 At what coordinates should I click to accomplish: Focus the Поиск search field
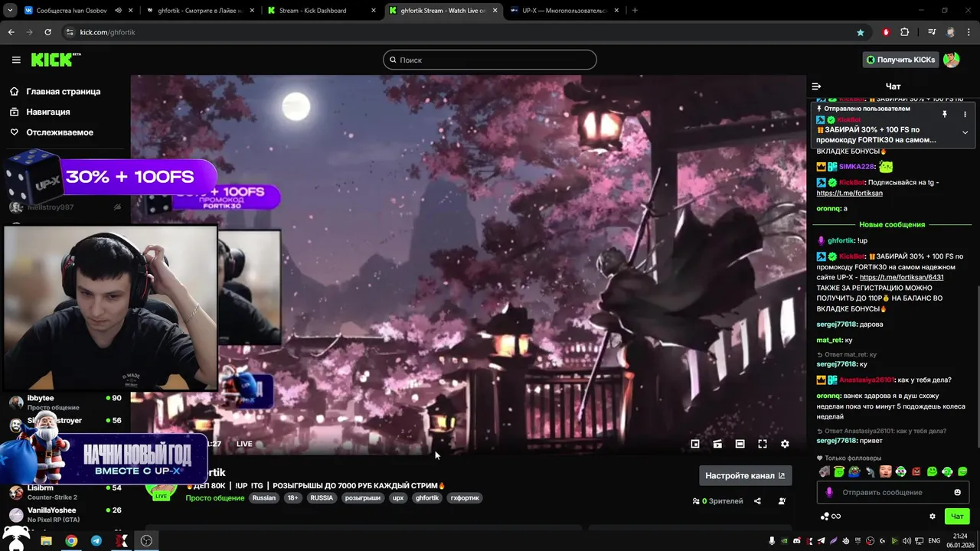pos(490,60)
